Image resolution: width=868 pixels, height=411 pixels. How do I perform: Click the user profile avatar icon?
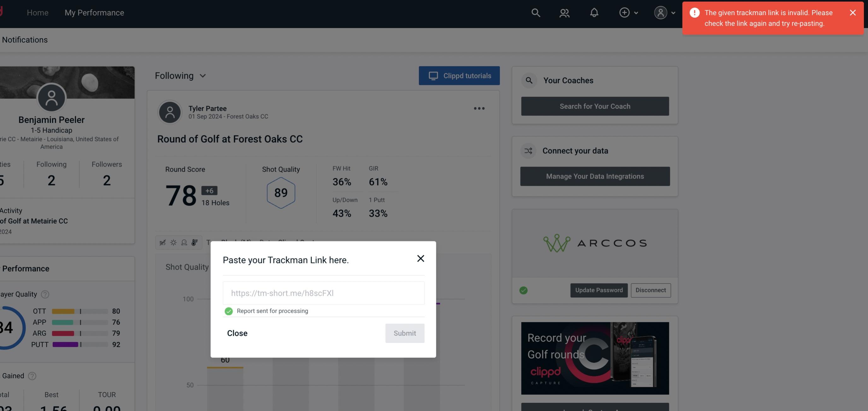pyautogui.click(x=660, y=12)
